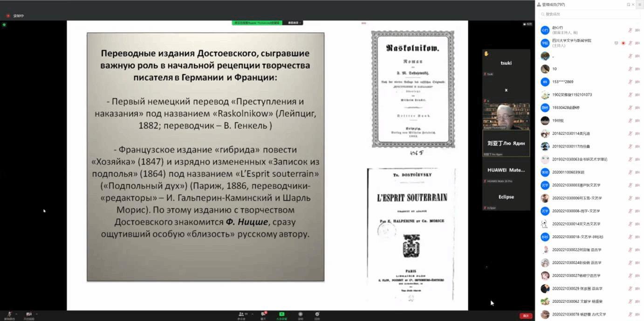Open the participants icon in the bottom toolbar
This screenshot has height=321, width=644.
(x=241, y=314)
